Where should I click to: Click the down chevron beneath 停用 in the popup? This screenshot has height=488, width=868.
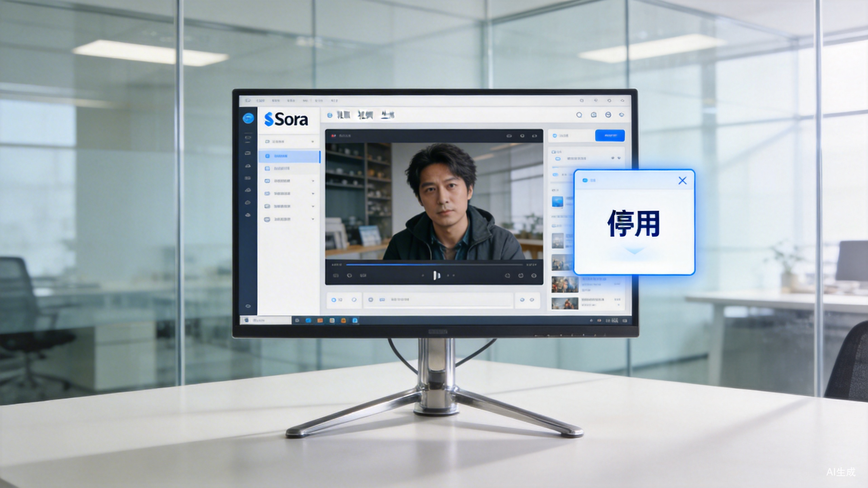tap(634, 251)
